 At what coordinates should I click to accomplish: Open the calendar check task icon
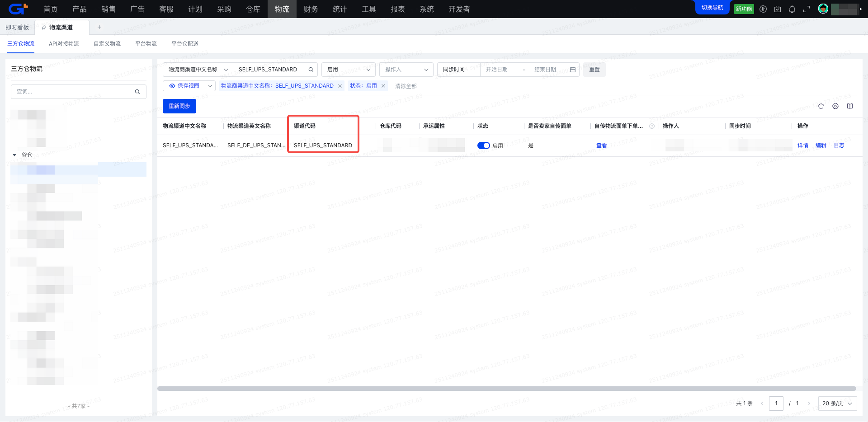pyautogui.click(x=778, y=9)
